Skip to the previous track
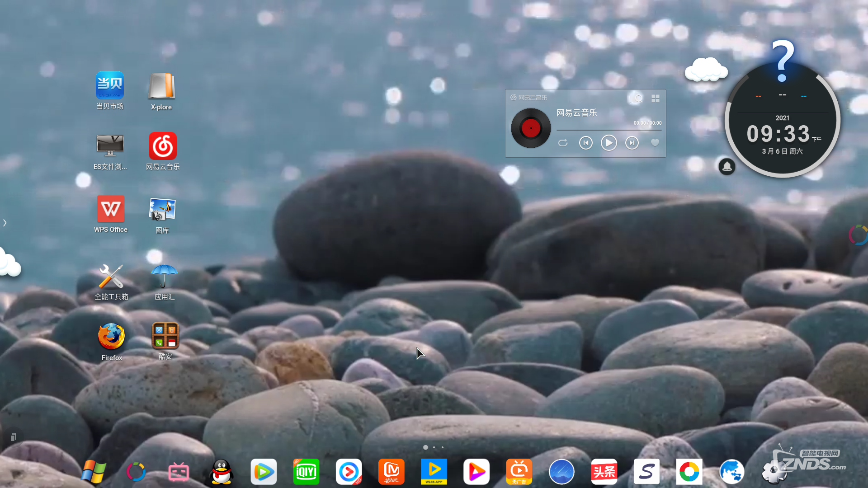The image size is (868, 488). [x=586, y=143]
